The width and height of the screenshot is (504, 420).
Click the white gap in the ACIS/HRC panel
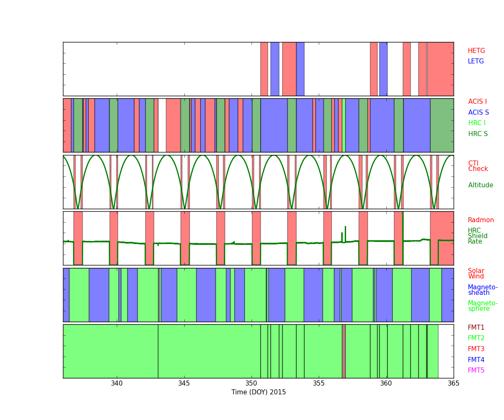[x=162, y=125]
